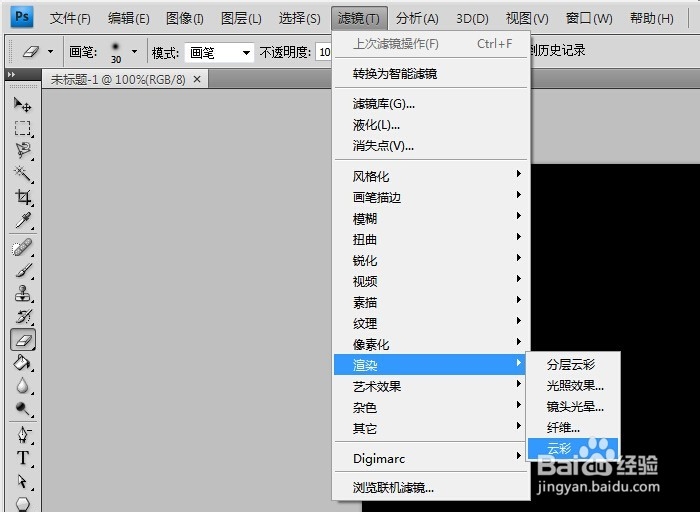Image resolution: width=700 pixels, height=512 pixels.
Task: Select the Paint Bucket tool
Action: tap(22, 363)
